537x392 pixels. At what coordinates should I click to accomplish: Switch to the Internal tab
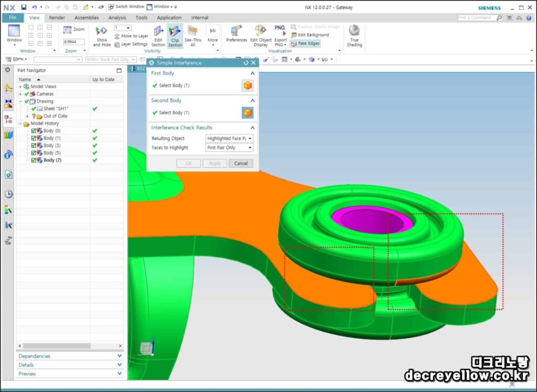click(x=200, y=18)
